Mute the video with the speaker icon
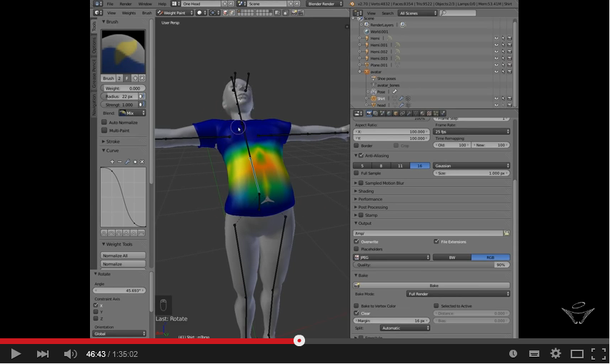610x364 pixels. point(70,354)
